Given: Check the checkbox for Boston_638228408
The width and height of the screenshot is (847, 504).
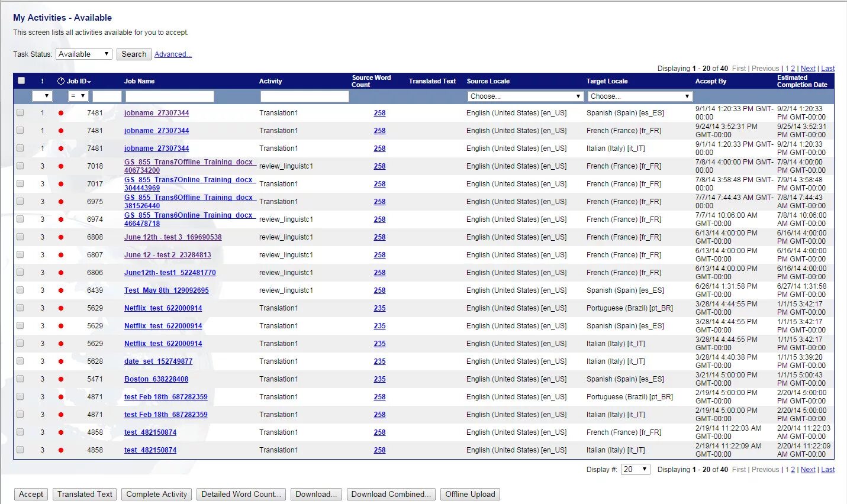Looking at the screenshot, I should tap(20, 379).
